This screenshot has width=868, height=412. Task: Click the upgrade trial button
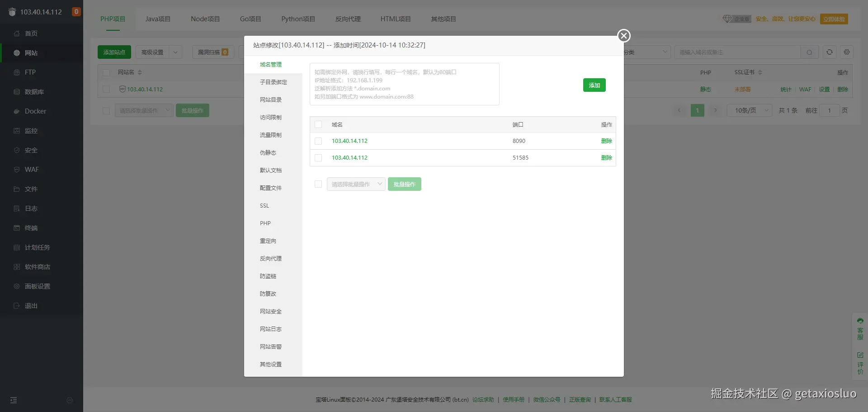tap(834, 19)
